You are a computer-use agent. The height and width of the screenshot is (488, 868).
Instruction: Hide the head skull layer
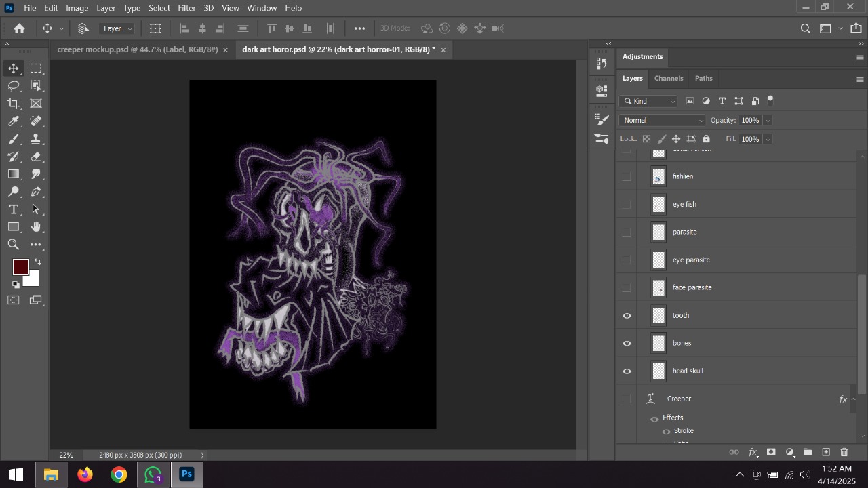[x=627, y=371]
